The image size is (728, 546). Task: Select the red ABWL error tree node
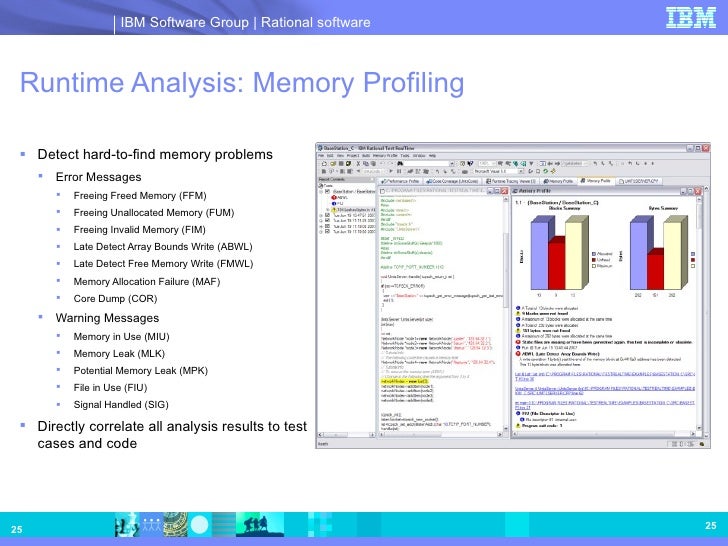point(339,198)
